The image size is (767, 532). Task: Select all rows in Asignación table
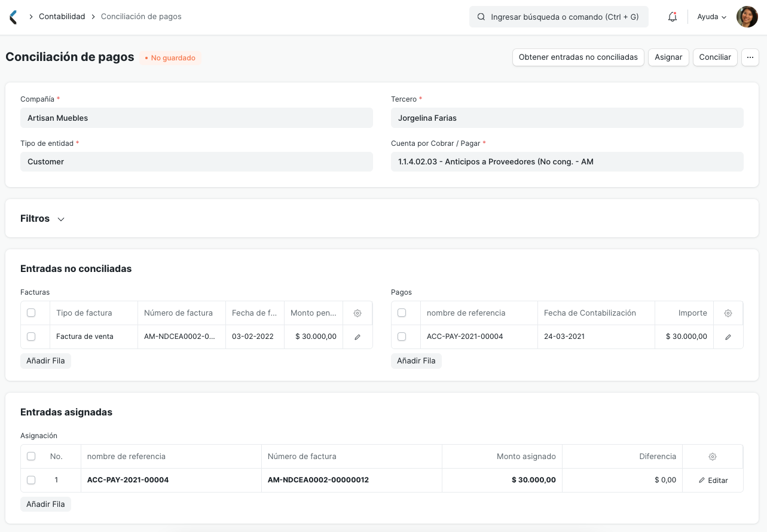pos(31,456)
